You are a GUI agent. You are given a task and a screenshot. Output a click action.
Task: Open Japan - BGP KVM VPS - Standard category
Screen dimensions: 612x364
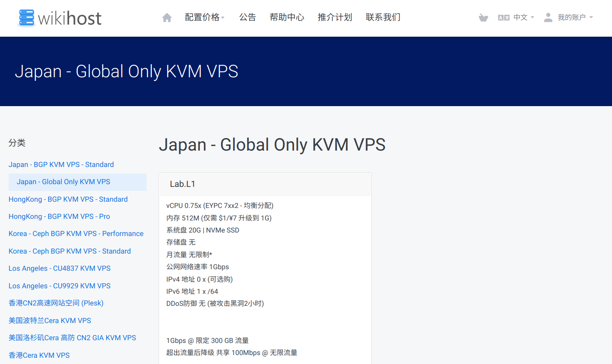tap(61, 165)
